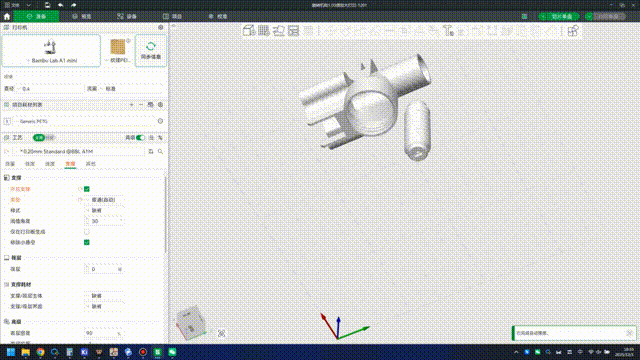This screenshot has height=360, width=640.
Task: Save the process preset icon
Action: (151, 151)
